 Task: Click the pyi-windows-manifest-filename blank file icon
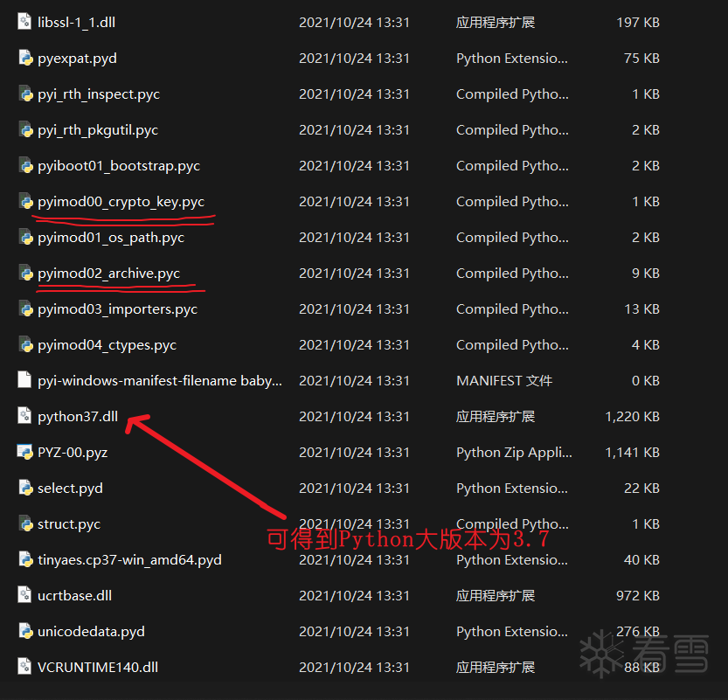(24, 379)
